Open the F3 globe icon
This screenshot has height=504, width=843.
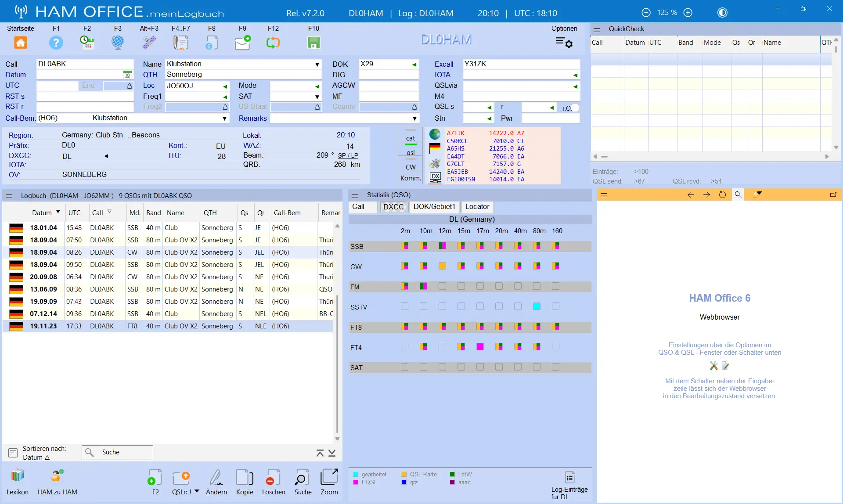(x=118, y=43)
